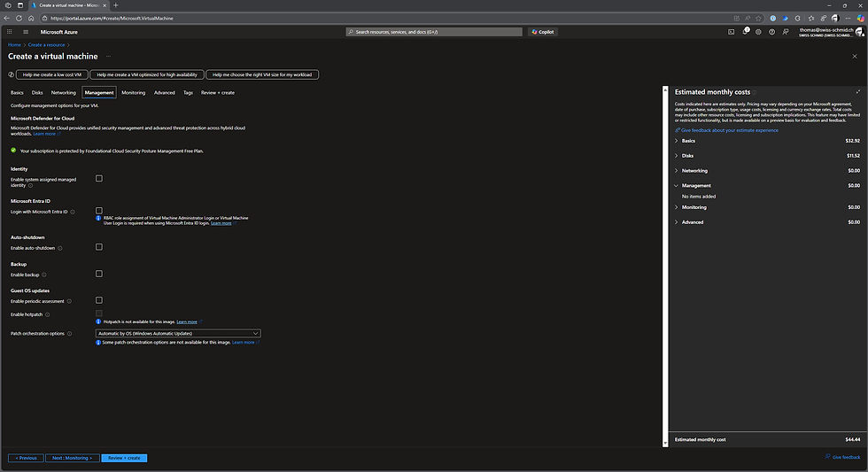Open the Support and help question icon
The height and width of the screenshot is (472, 868).
(771, 32)
